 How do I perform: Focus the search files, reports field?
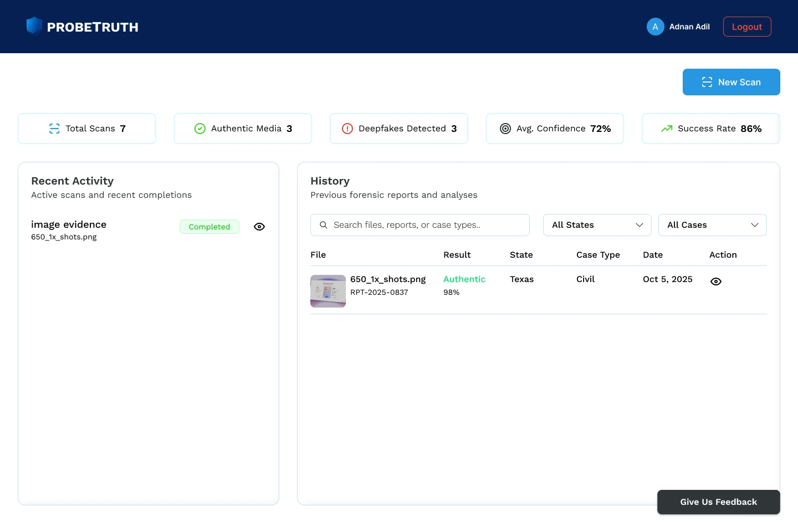[420, 225]
